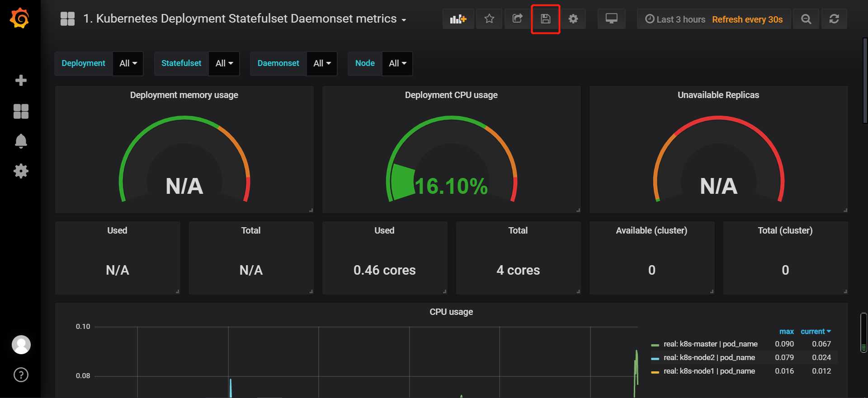Toggle k8s-node1 series in legend

coord(709,371)
